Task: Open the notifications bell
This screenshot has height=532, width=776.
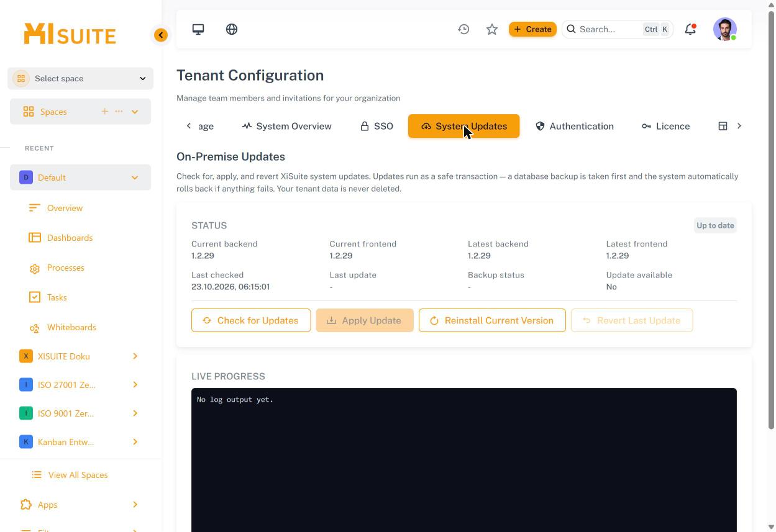Action: click(690, 29)
